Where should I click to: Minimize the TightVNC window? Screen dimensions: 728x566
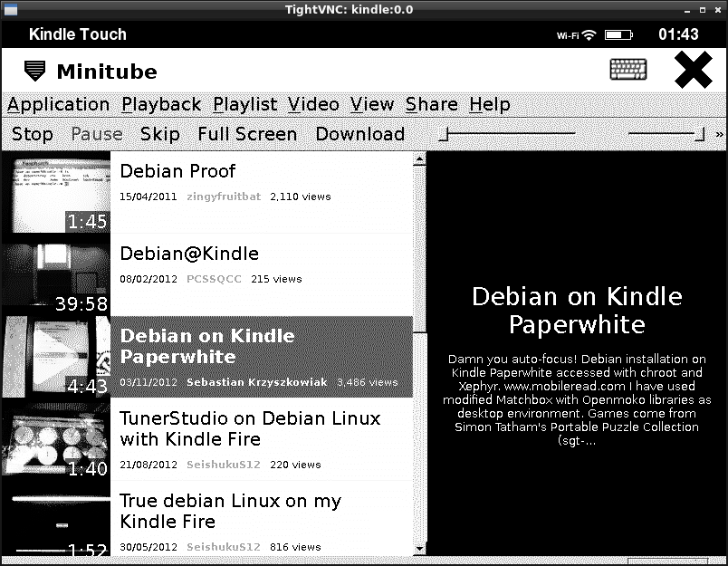pyautogui.click(x=687, y=10)
